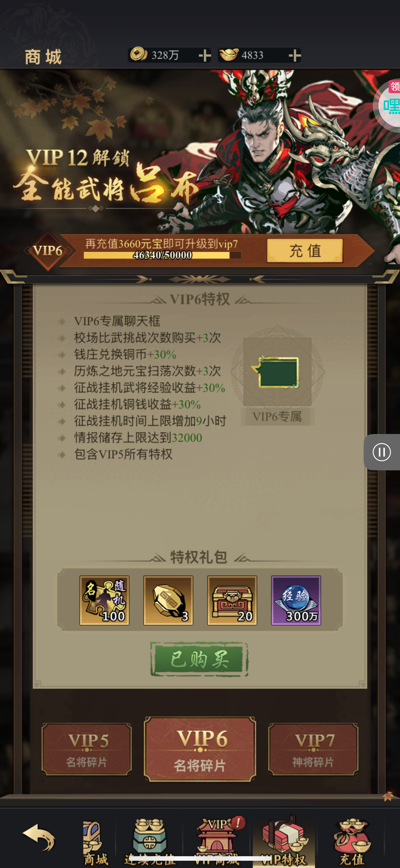
Task: Switch to VIP7 神将碎片 page
Action: click(313, 749)
